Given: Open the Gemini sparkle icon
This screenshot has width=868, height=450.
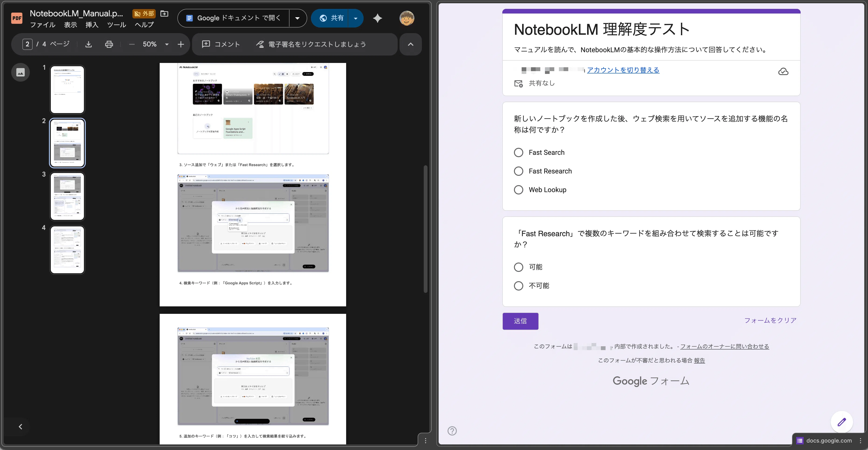Looking at the screenshot, I should point(377,18).
